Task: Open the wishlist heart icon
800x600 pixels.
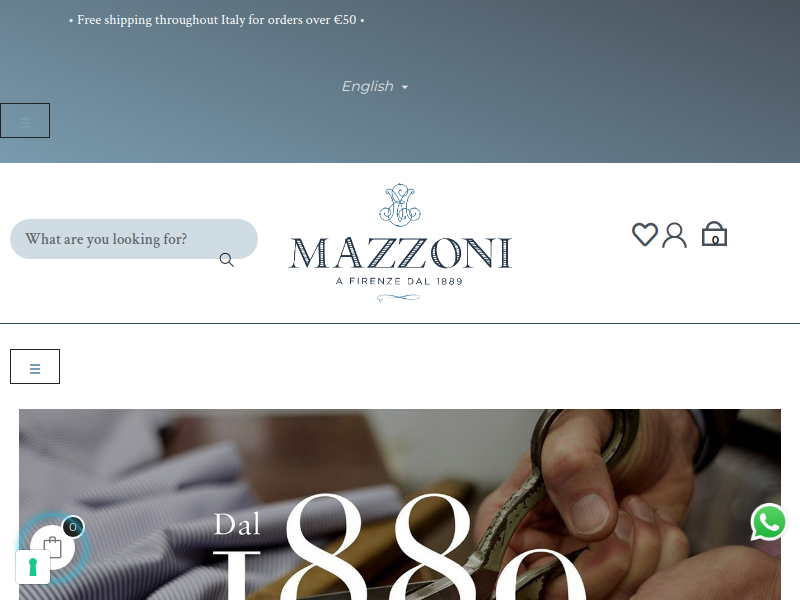Action: point(645,235)
